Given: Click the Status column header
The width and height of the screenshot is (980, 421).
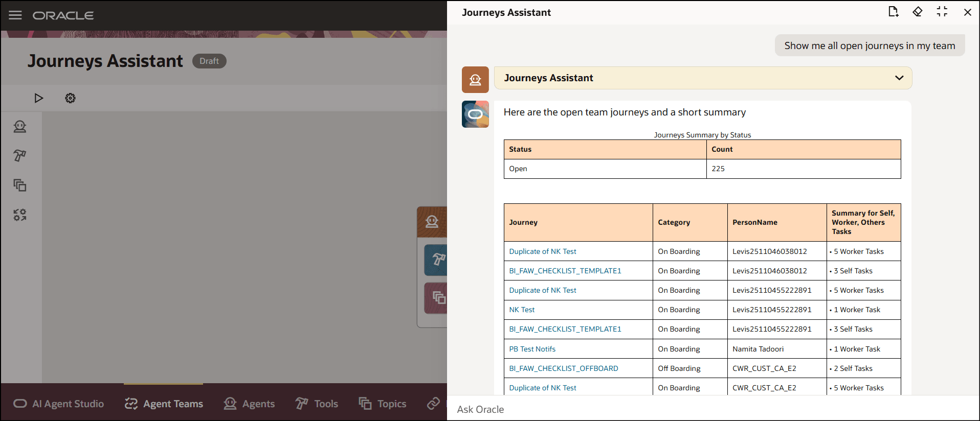Looking at the screenshot, I should tap(605, 149).
